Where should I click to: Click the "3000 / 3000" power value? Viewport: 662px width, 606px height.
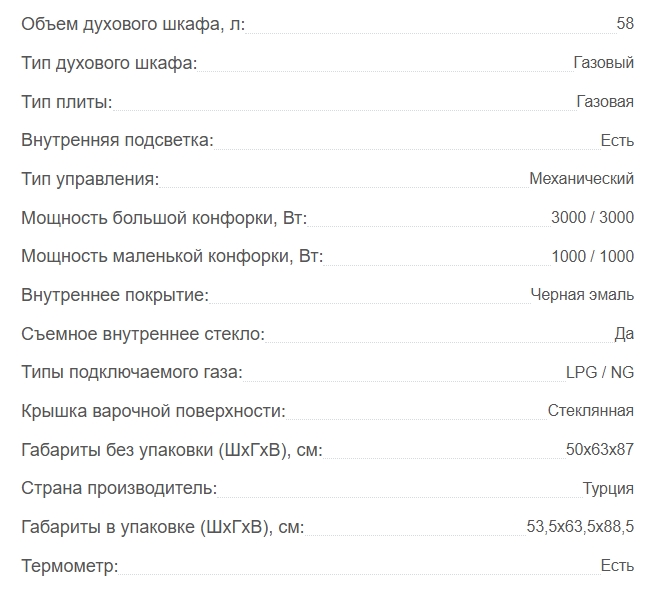[x=592, y=218]
